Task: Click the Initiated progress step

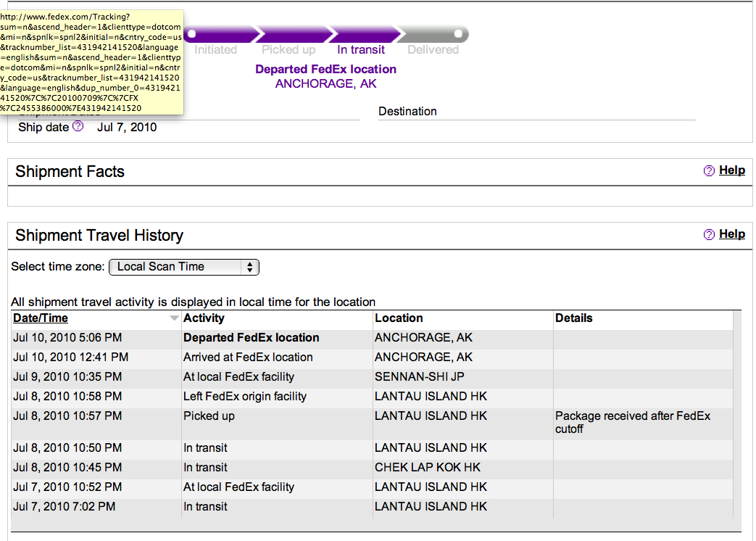Action: point(215,49)
